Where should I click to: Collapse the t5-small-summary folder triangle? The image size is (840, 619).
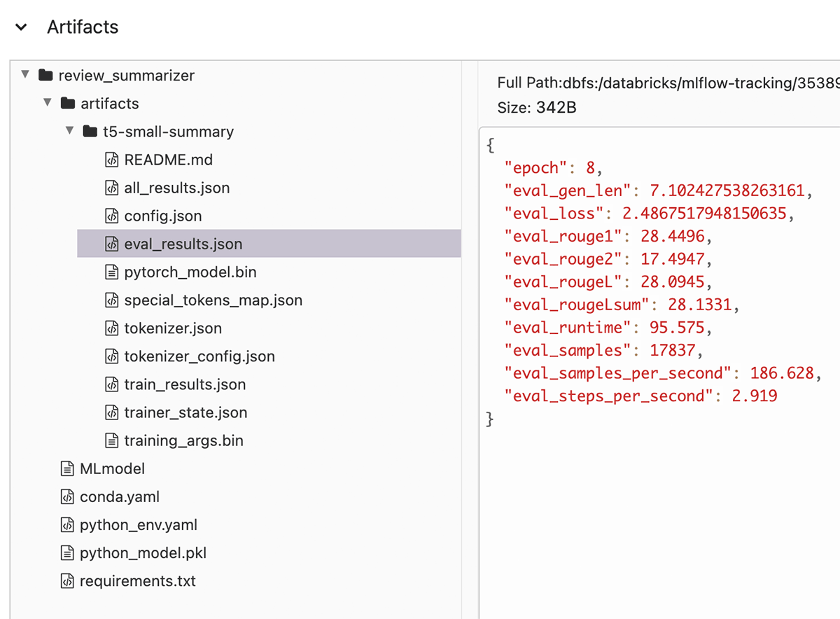pyautogui.click(x=70, y=131)
